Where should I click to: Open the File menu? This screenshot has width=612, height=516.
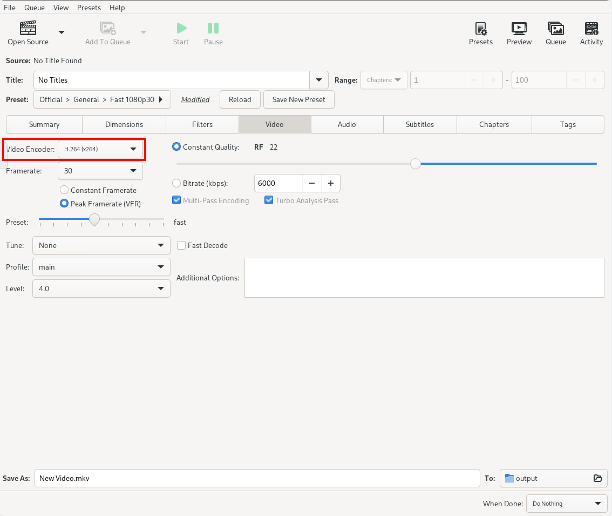pyautogui.click(x=9, y=7)
